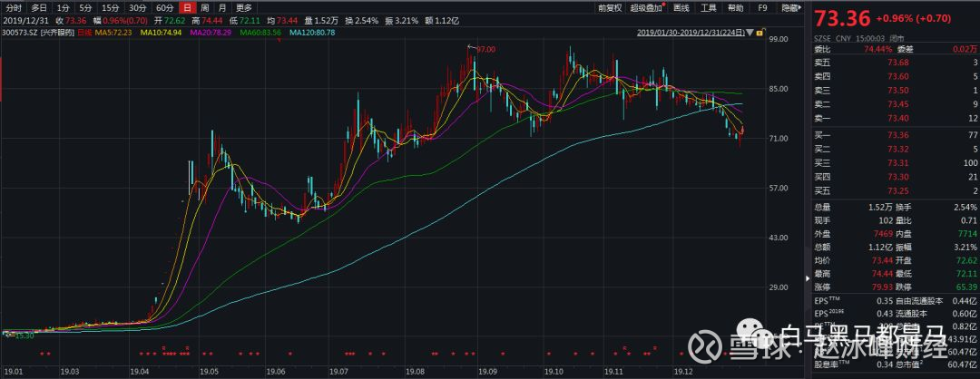Select the 买一 73.36 bid row
The width and height of the screenshot is (980, 379).
click(x=896, y=135)
